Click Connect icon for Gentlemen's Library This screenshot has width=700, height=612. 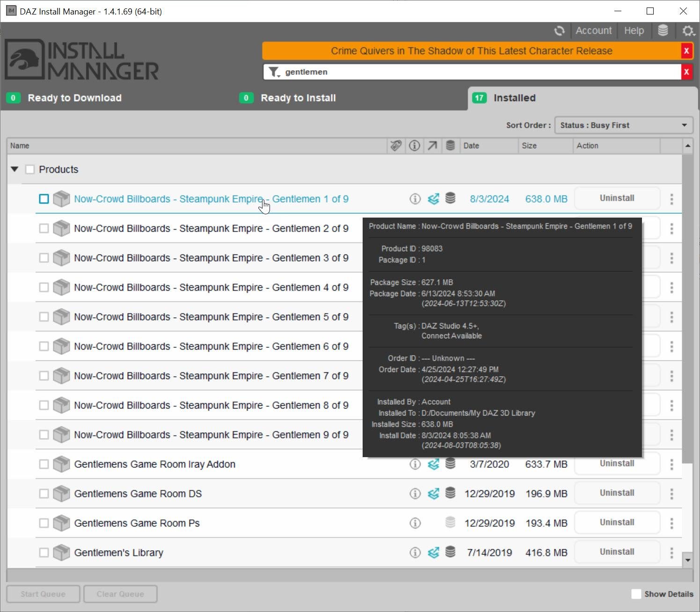tap(433, 553)
